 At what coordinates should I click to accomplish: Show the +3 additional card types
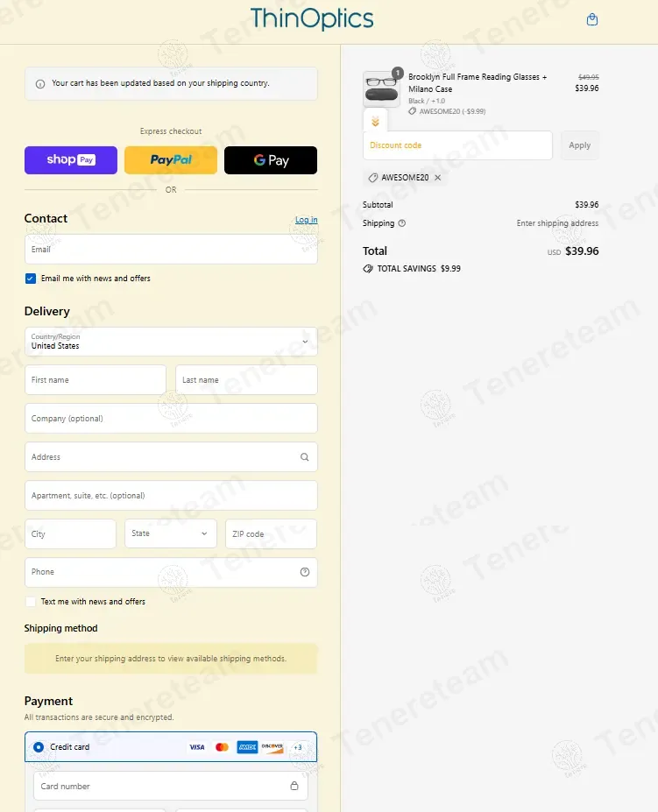297,747
